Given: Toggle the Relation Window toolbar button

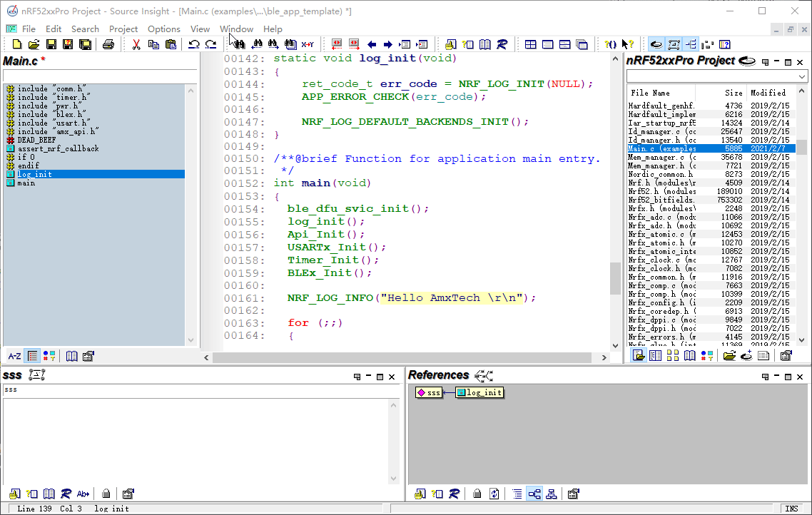Looking at the screenshot, I should coord(691,44).
